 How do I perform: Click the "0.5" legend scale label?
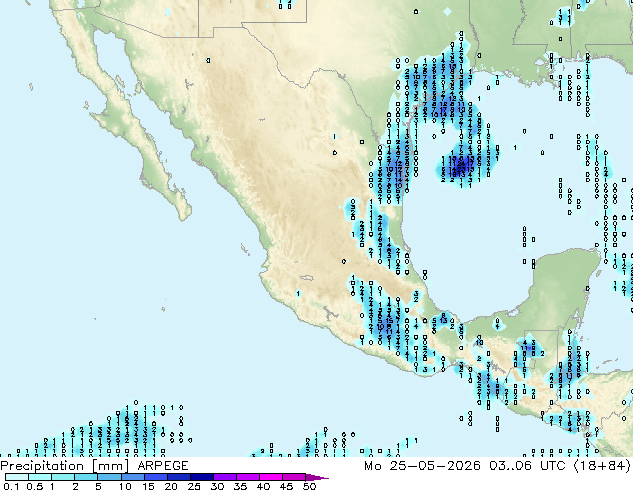[x=35, y=486]
